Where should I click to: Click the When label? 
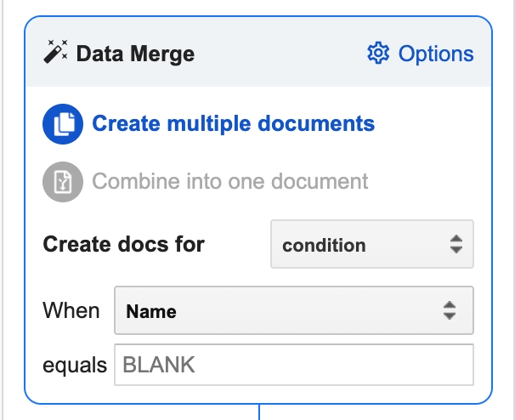tap(71, 311)
